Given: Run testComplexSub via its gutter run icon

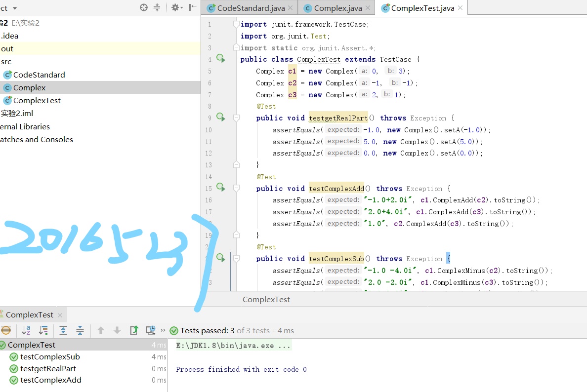Looking at the screenshot, I should (221, 258).
